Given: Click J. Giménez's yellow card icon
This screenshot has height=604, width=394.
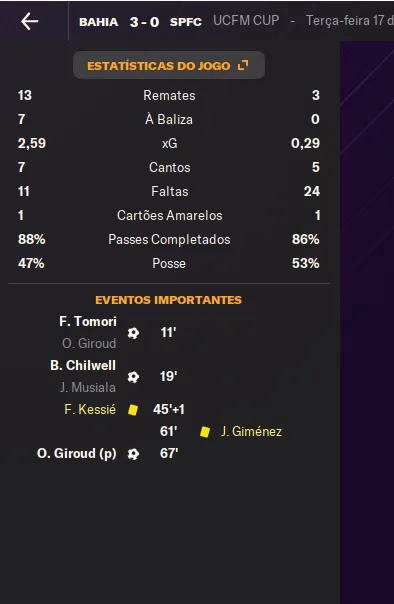Looking at the screenshot, I should point(205,431).
